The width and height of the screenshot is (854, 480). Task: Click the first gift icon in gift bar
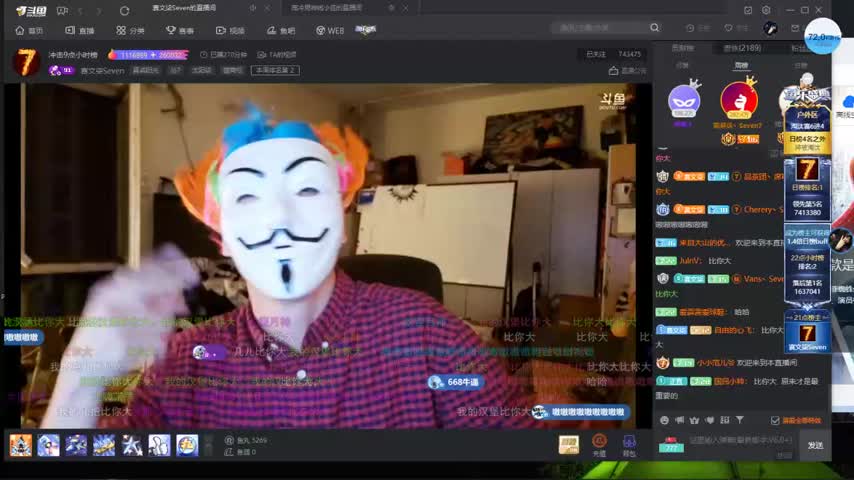point(21,445)
